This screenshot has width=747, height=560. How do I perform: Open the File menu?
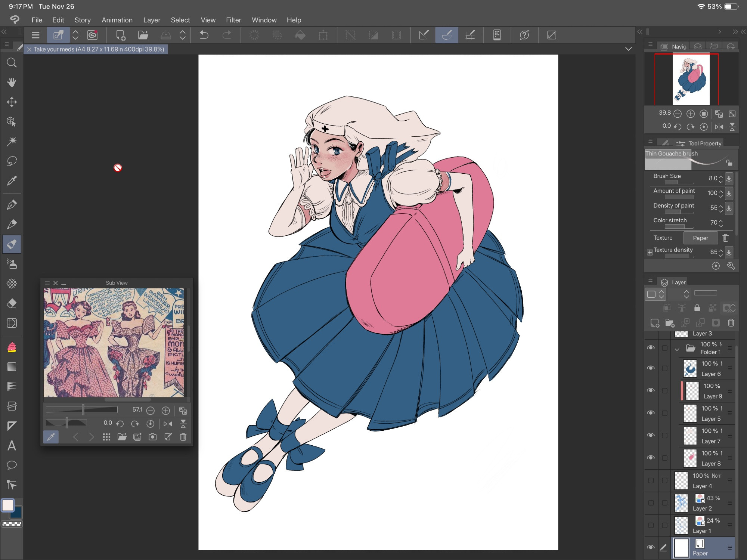tap(37, 20)
